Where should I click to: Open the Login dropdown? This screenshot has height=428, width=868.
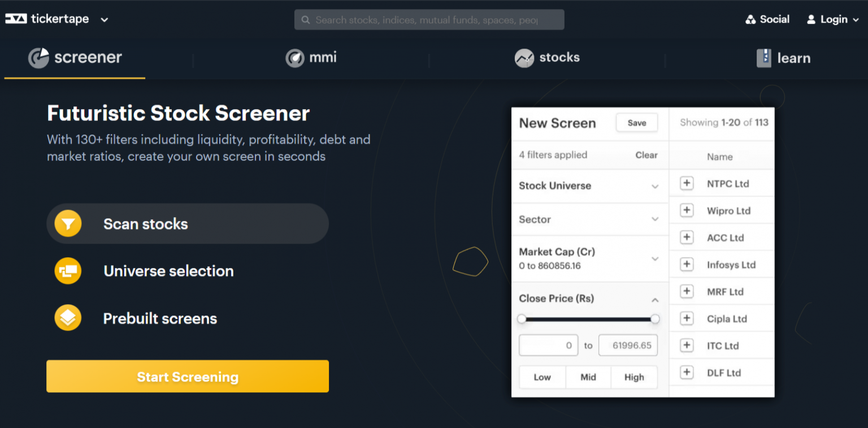point(831,19)
